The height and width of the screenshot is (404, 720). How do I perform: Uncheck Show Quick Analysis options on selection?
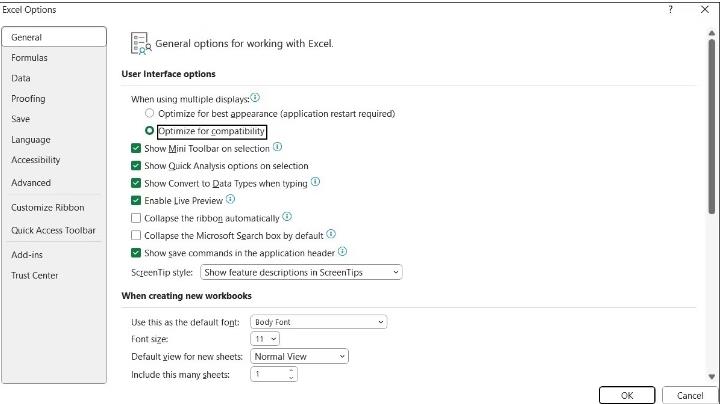coord(136,165)
